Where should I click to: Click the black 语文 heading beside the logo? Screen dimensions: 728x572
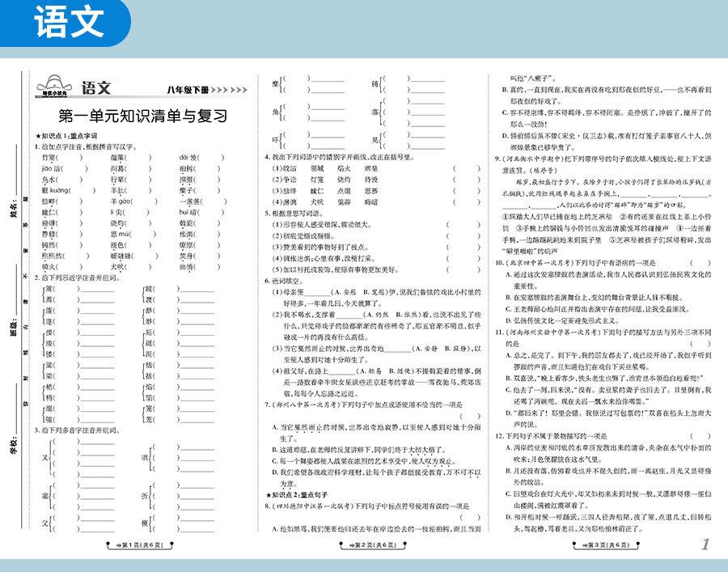[x=95, y=87]
